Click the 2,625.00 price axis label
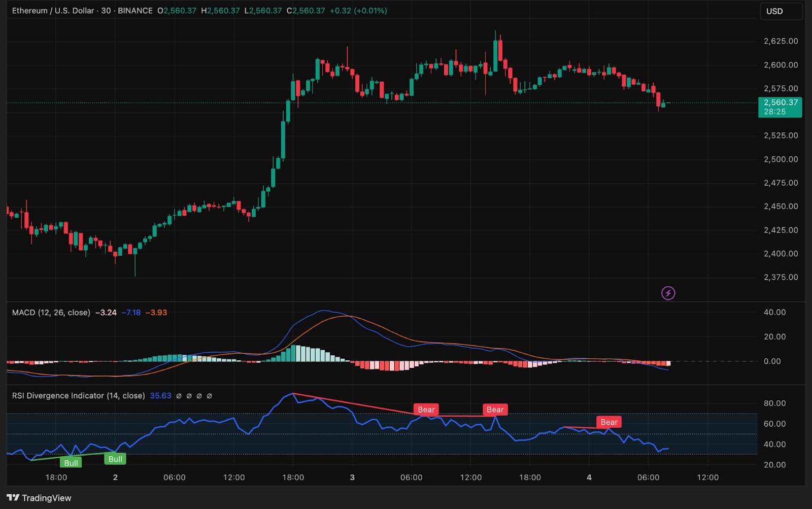This screenshot has width=812, height=509. point(781,41)
